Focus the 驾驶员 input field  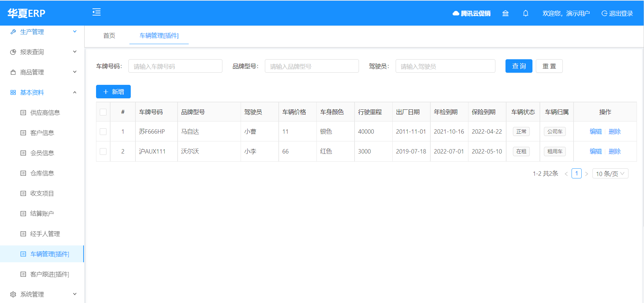445,66
